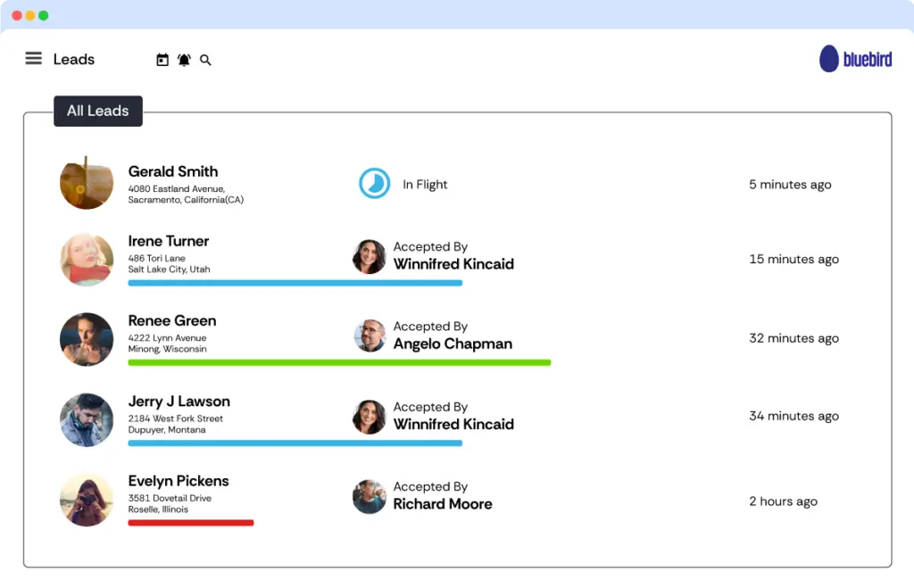
Task: Open the Renee Green lead name
Action: tap(172, 320)
